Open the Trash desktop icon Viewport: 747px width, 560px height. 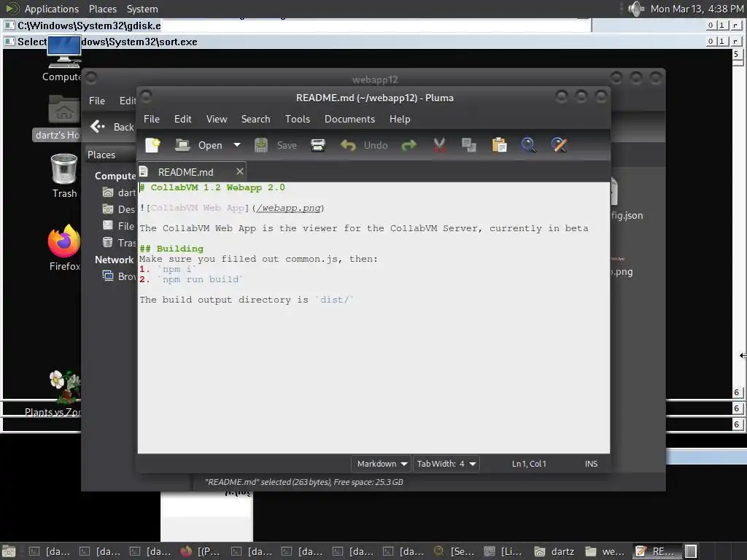pos(64,176)
